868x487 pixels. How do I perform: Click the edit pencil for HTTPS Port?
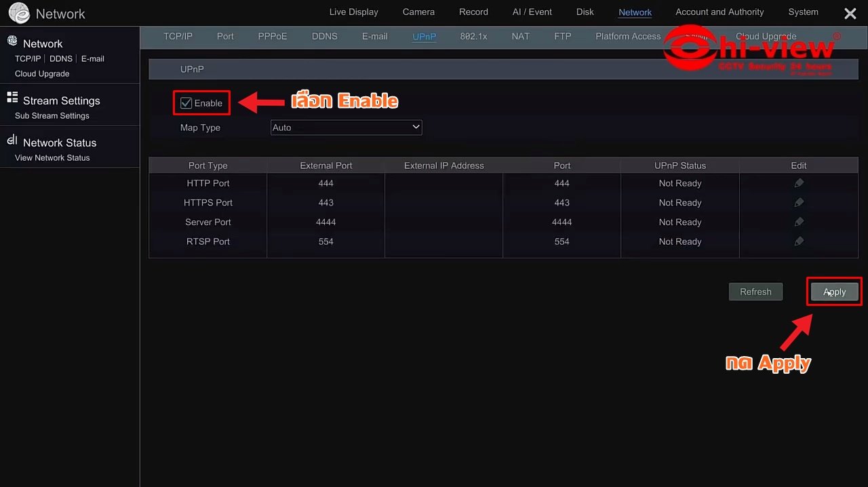coord(799,203)
